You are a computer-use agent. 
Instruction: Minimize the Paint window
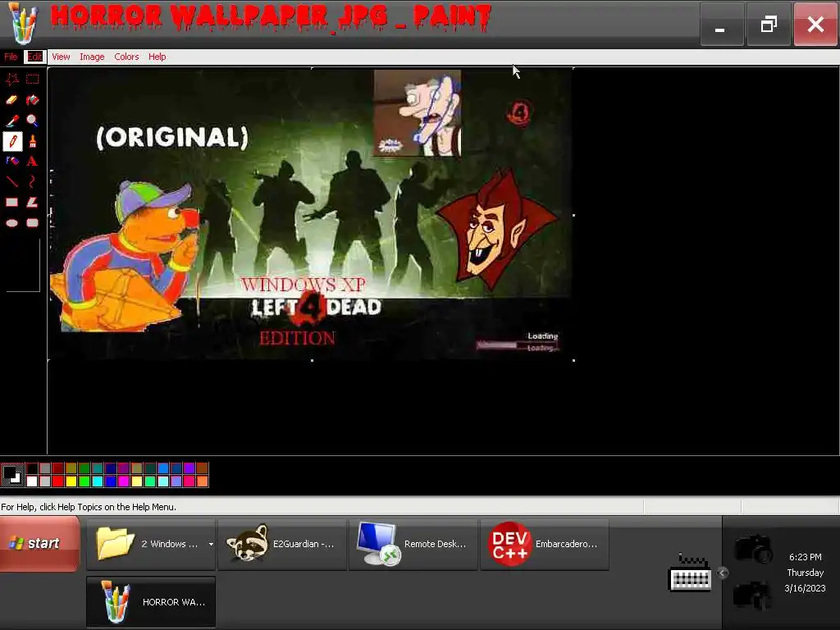[x=722, y=24]
